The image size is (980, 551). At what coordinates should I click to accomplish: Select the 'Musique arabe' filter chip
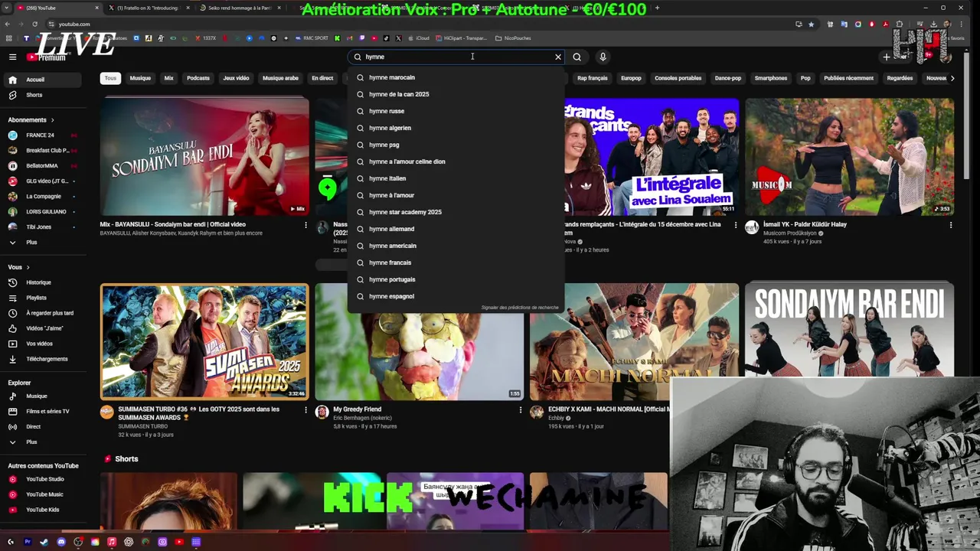(x=280, y=78)
